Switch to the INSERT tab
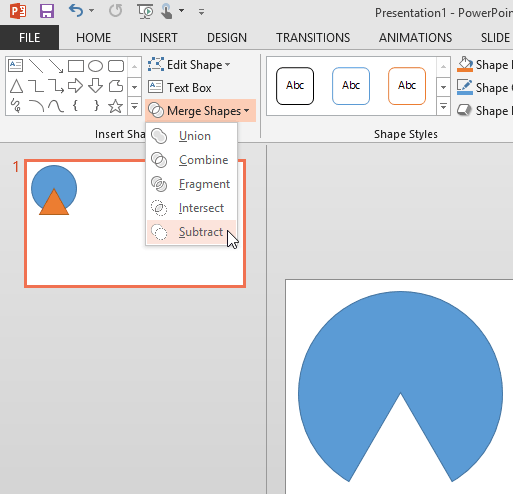The height and width of the screenshot is (494, 513). [x=159, y=37]
